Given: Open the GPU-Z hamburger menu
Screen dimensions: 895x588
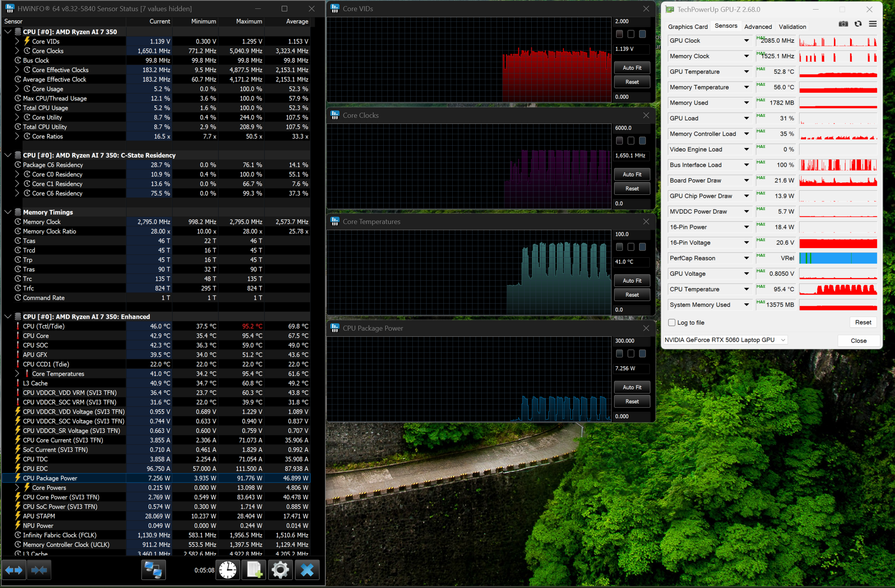Looking at the screenshot, I should 873,24.
